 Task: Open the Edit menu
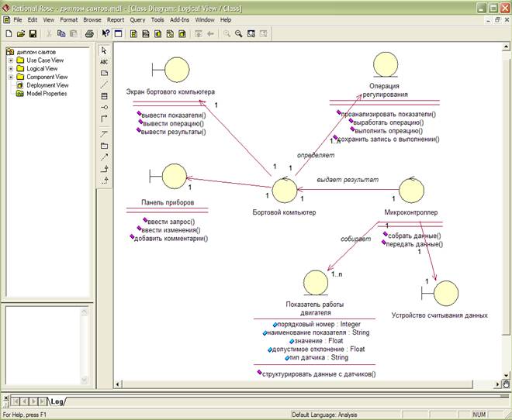click(33, 20)
